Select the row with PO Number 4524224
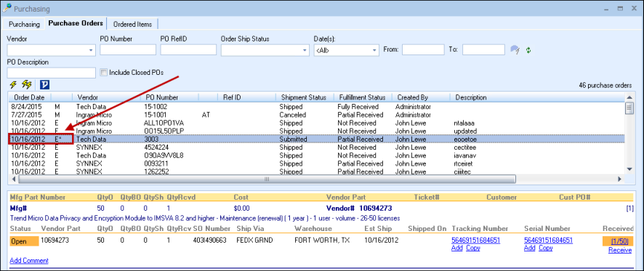The height and width of the screenshot is (271, 644). coord(316,147)
